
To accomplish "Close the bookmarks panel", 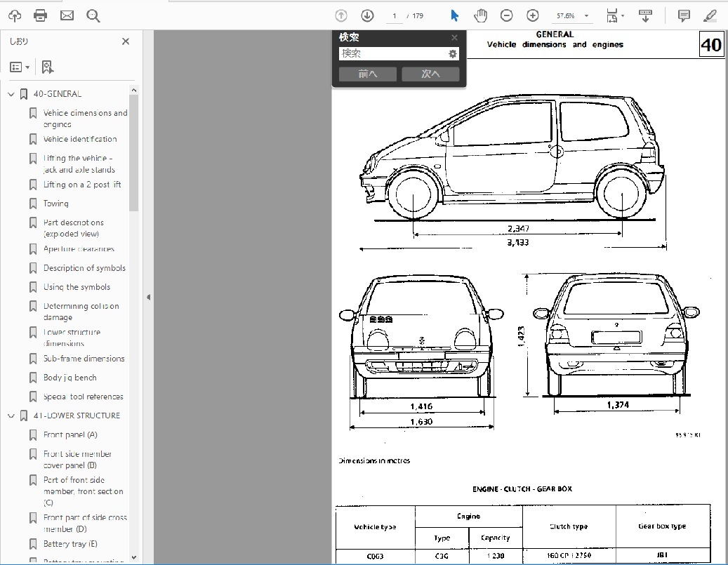I will point(126,41).
